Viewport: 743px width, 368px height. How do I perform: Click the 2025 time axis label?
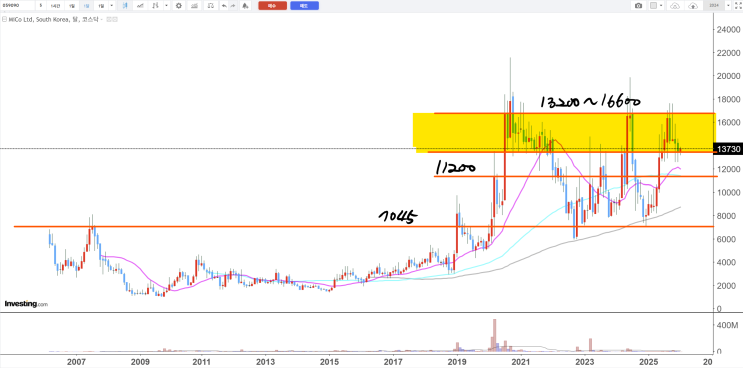648,361
